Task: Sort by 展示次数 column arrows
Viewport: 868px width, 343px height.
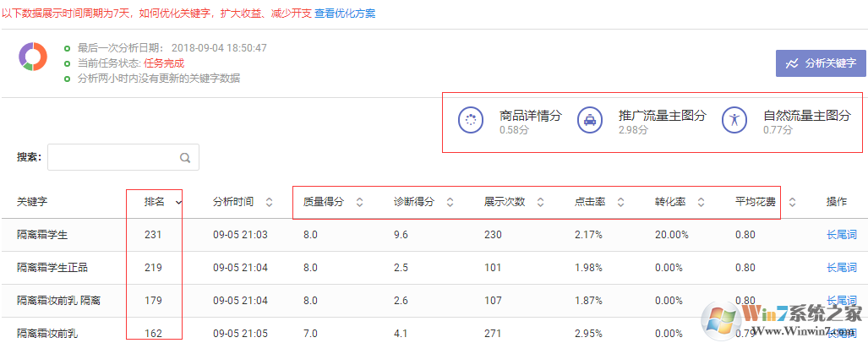Action: pos(541,202)
